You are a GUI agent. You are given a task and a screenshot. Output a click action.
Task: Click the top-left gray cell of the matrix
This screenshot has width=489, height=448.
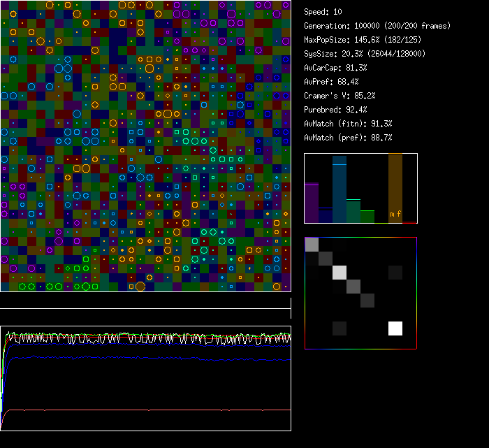pyautogui.click(x=312, y=244)
